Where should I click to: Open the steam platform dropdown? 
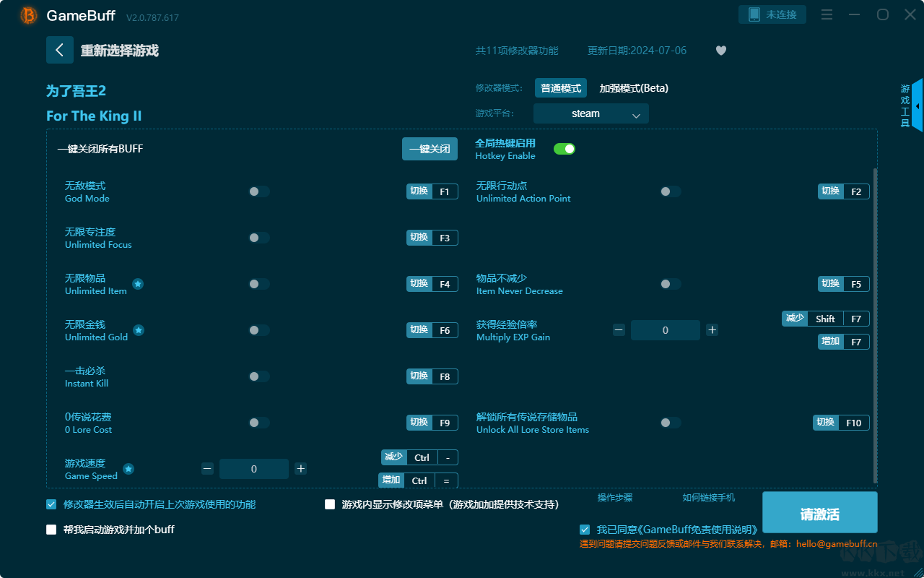[591, 113]
